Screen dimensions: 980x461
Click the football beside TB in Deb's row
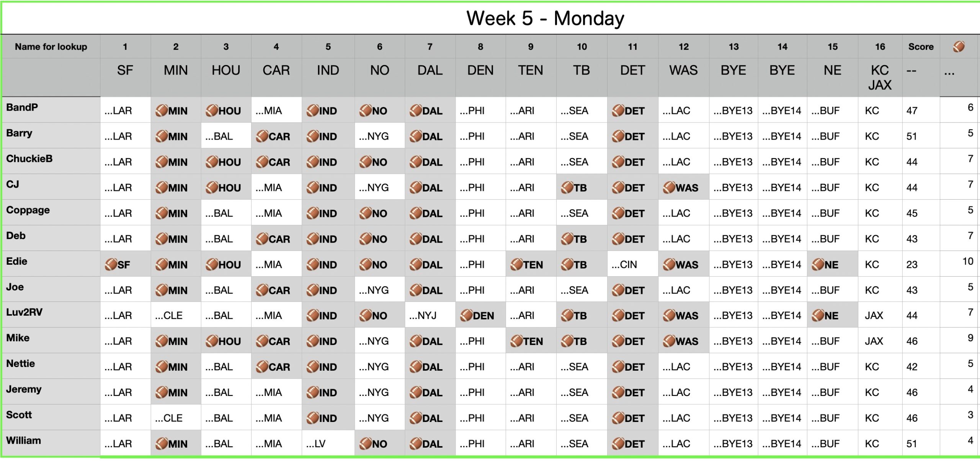(x=567, y=239)
